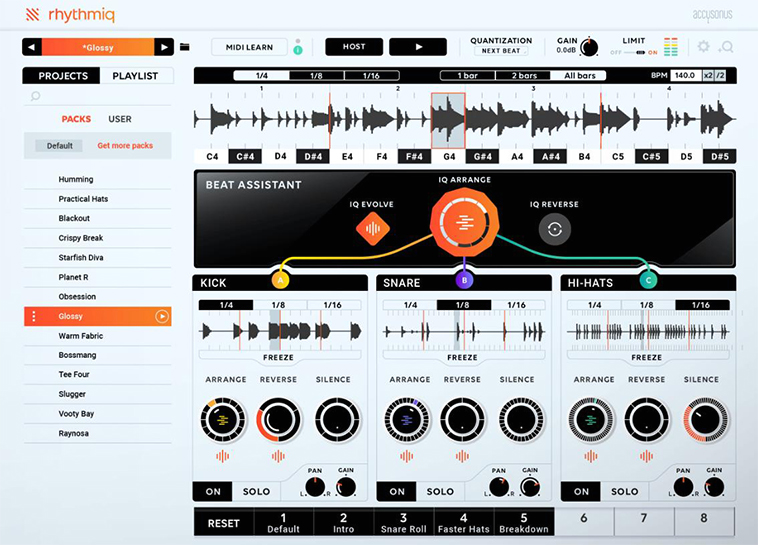Click the Snare Gain knob

pyautogui.click(x=530, y=487)
